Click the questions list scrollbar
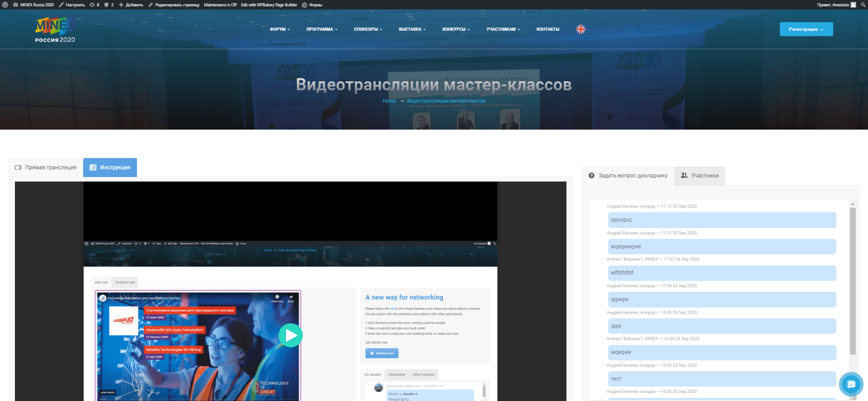The image size is (868, 401). pyautogui.click(x=853, y=280)
